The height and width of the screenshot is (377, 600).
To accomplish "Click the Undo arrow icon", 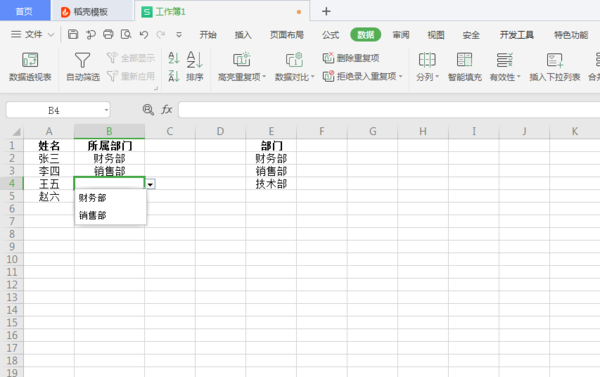I will (143, 35).
